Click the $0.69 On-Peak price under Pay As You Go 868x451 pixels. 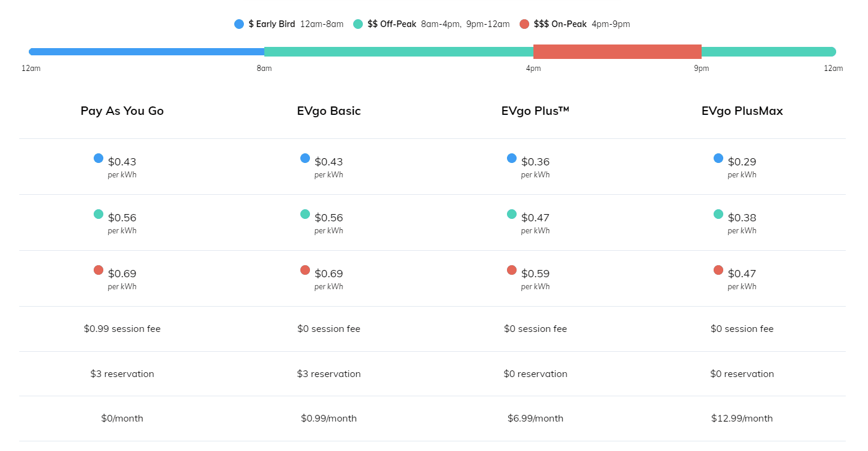click(122, 274)
